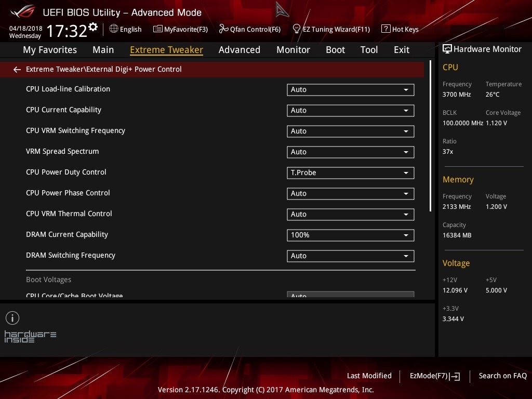Open DRAM Current Capability 100% dropdown
The image size is (532, 399).
[x=351, y=235]
